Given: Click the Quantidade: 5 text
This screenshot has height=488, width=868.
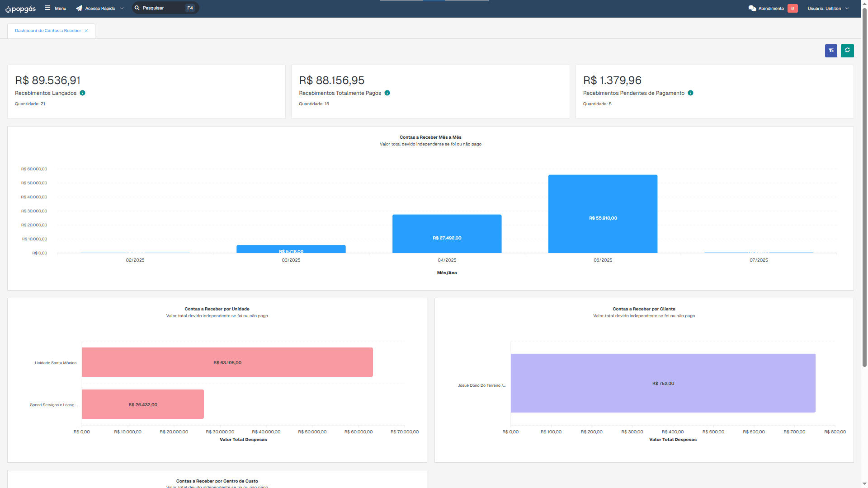Looking at the screenshot, I should tap(597, 104).
